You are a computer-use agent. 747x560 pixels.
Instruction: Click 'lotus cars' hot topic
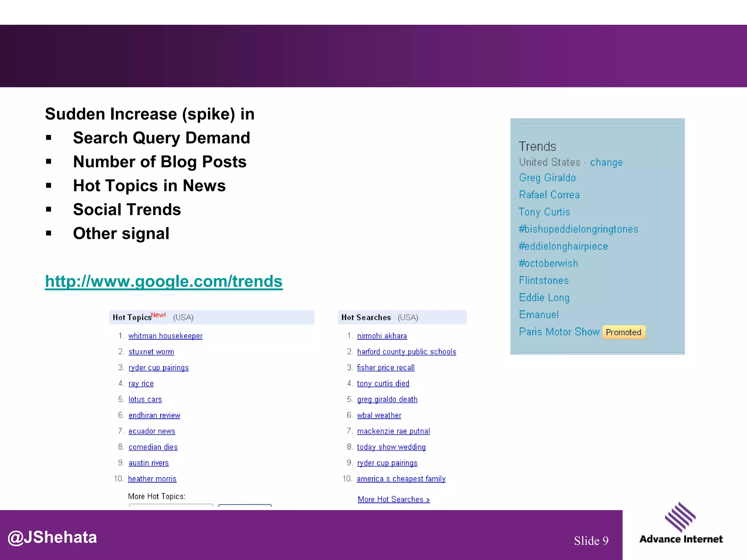click(x=145, y=399)
